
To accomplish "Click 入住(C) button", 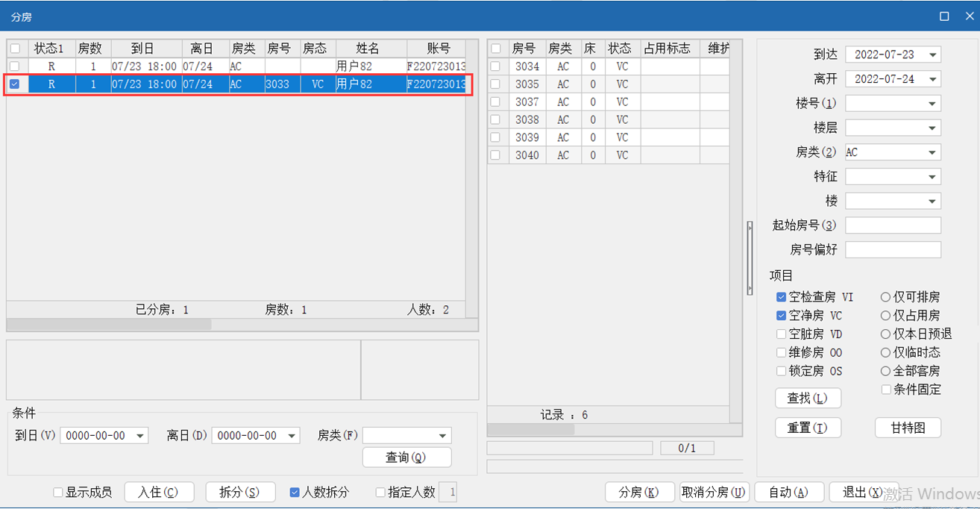I will [x=159, y=493].
